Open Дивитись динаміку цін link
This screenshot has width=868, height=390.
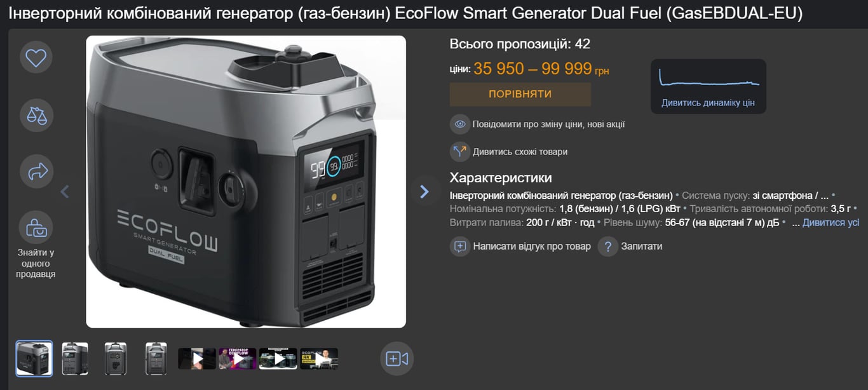(x=708, y=103)
